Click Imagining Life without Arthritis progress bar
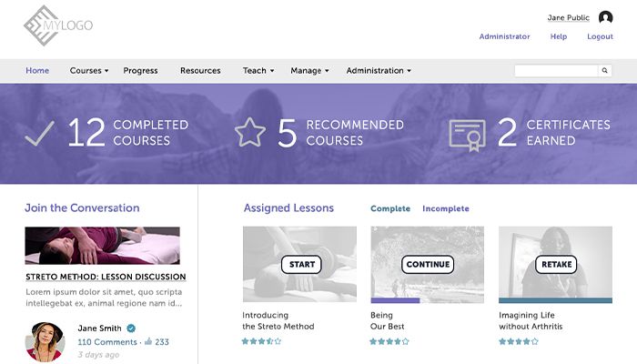637x364 pixels. pyautogui.click(x=555, y=300)
